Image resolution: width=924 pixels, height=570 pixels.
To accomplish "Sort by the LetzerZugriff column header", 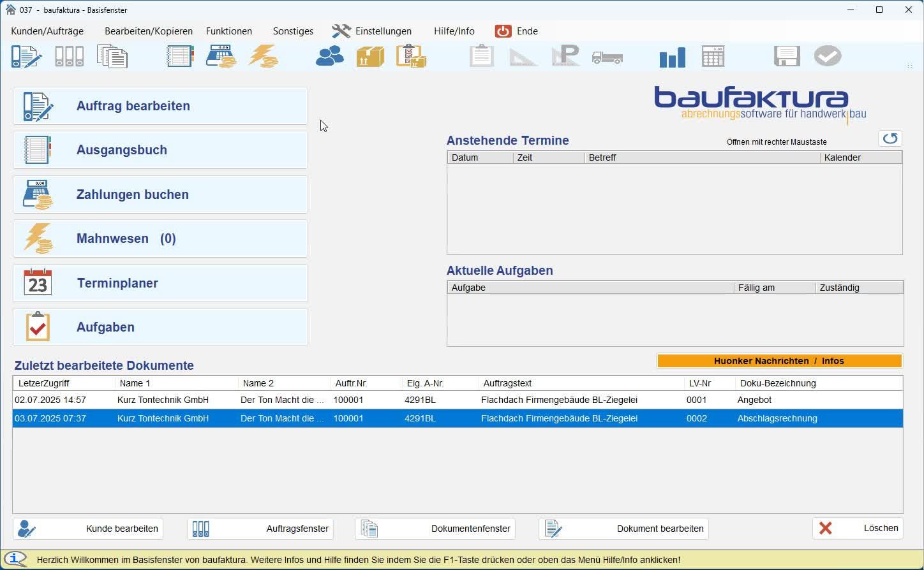I will (64, 383).
